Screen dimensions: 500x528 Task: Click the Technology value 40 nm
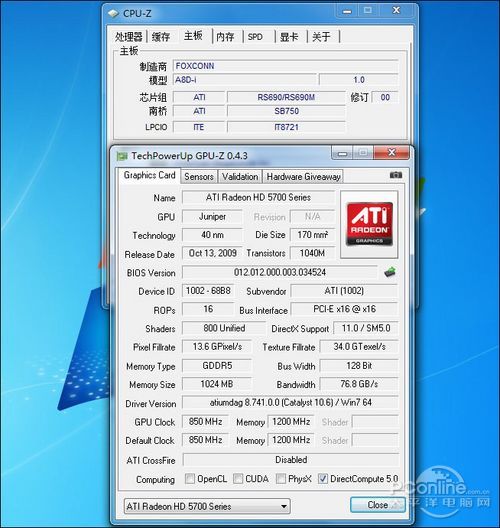click(212, 235)
